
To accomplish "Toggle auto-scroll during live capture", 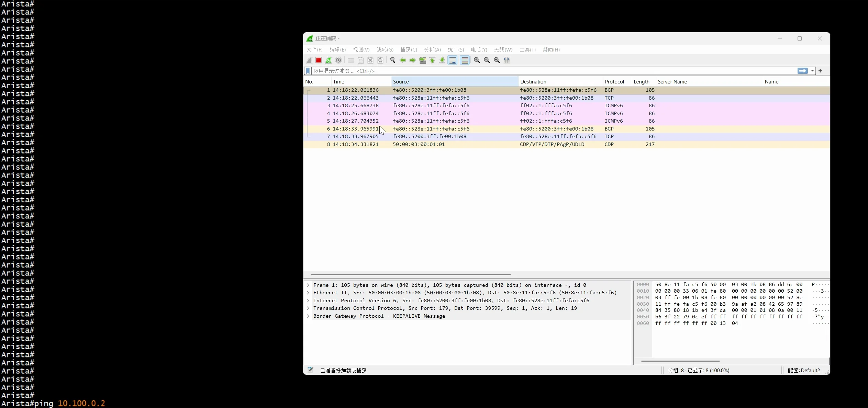I will coord(453,60).
